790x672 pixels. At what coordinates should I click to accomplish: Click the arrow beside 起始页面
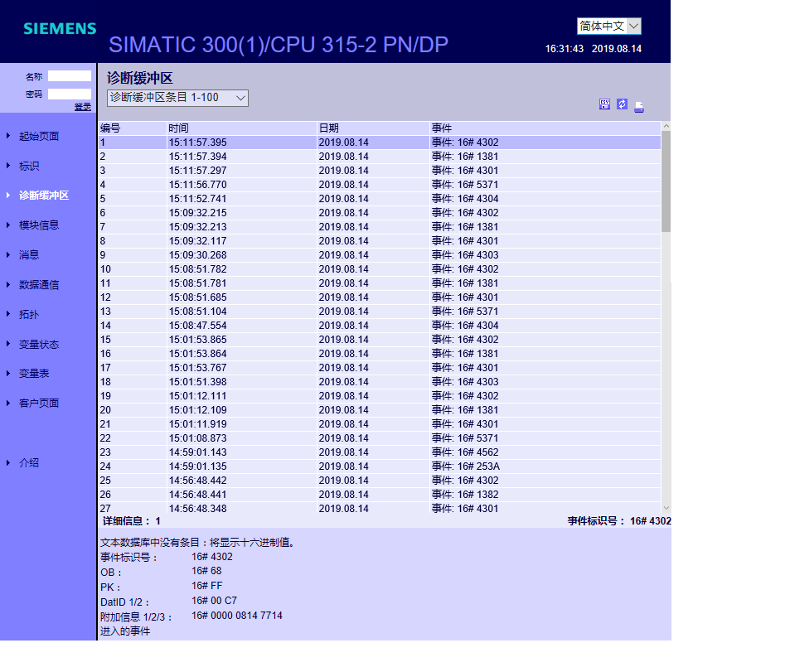coord(8,136)
